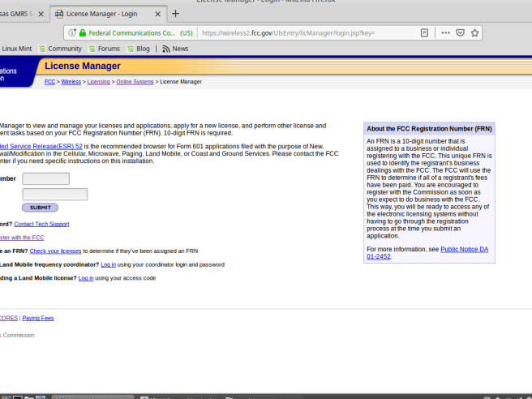Screen dimensions: 532x399
Task: Click the URL text in address bar
Action: pos(289,33)
